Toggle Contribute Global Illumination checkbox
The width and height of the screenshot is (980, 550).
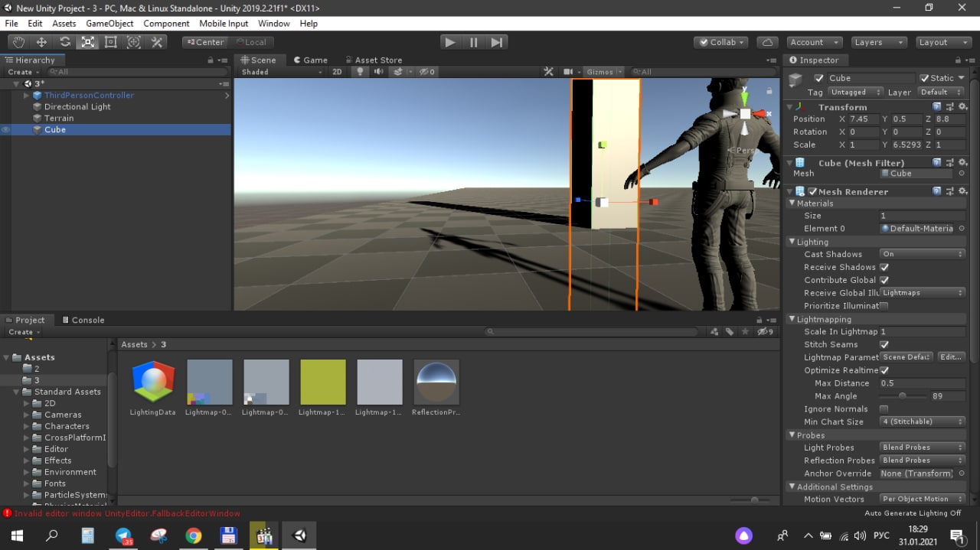point(884,280)
